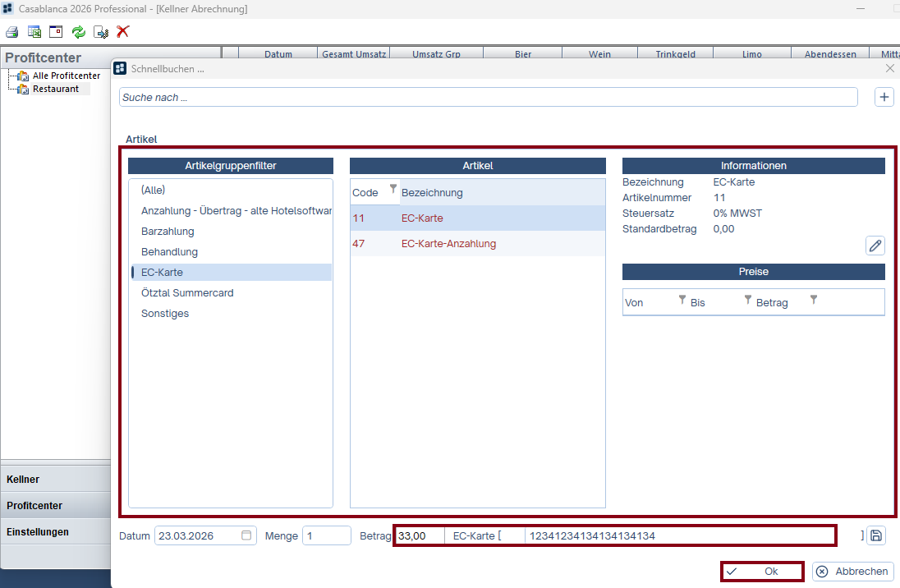The image size is (900, 588).
Task: Select Ötztal Summercard article group
Action: click(x=188, y=293)
